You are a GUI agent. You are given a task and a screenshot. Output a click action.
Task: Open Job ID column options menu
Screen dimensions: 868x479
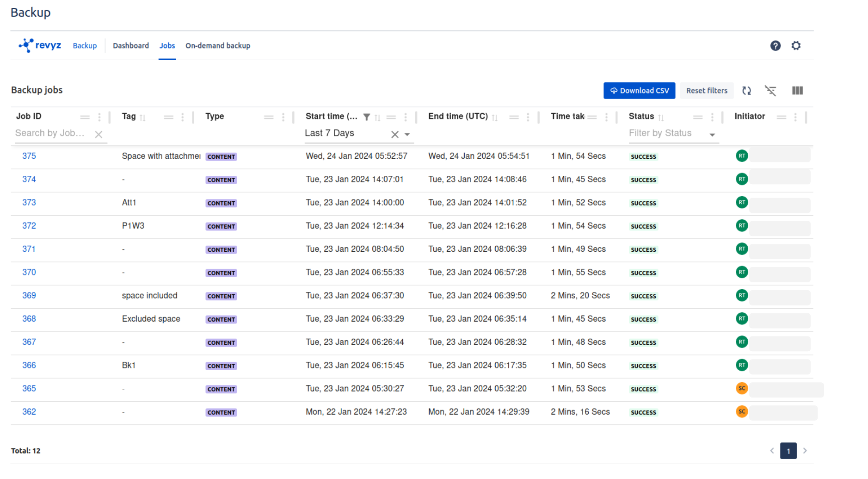[99, 117]
